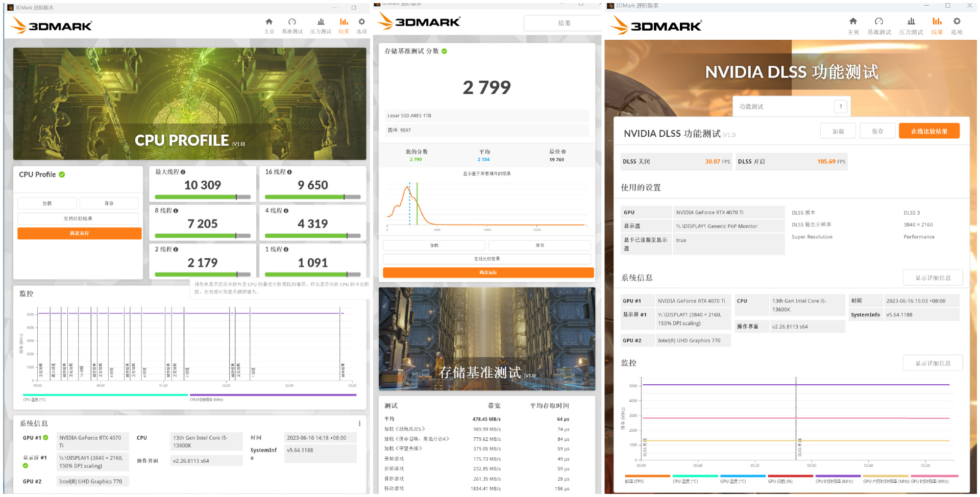Click 保存 button in CPU Profile window
Image resolution: width=980 pixels, height=497 pixels.
[x=109, y=204]
